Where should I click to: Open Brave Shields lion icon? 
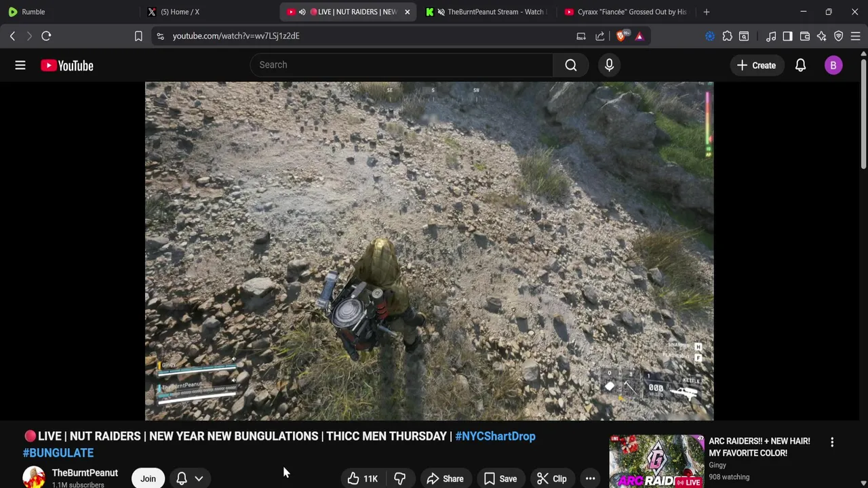[621, 36]
